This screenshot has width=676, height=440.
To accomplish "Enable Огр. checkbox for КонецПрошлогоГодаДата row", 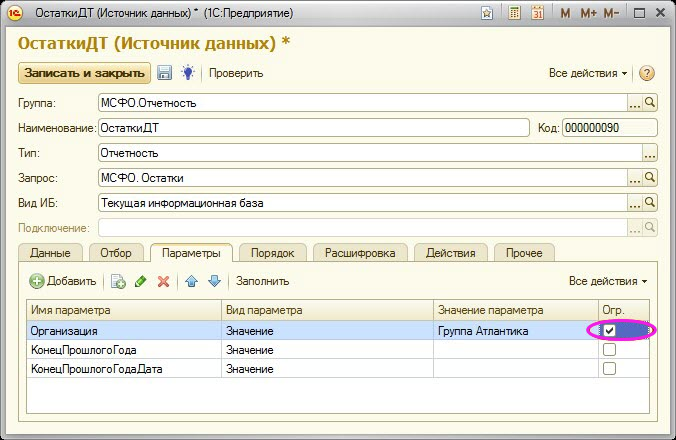I will [x=609, y=369].
